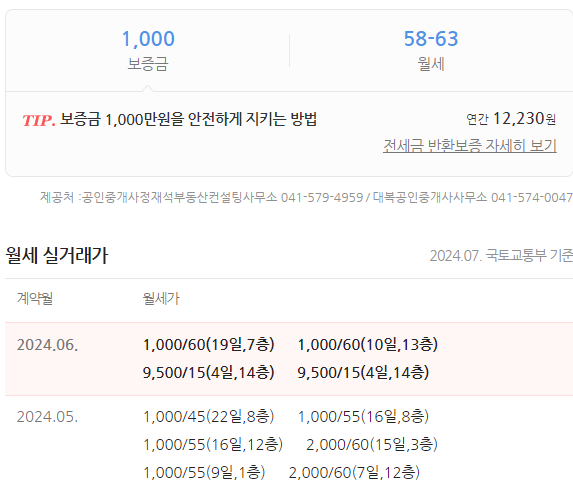Click the 1,000/45(22일,8층) entry
This screenshot has width=573, height=492.
208,416
